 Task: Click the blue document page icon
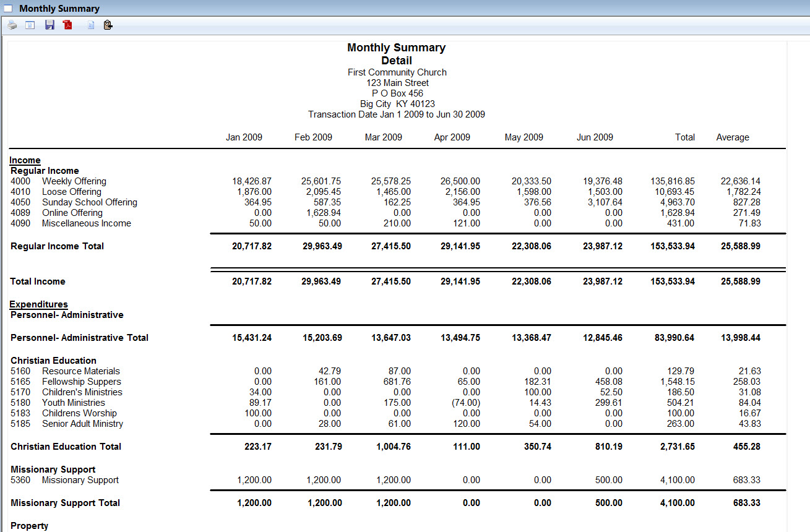tap(90, 25)
